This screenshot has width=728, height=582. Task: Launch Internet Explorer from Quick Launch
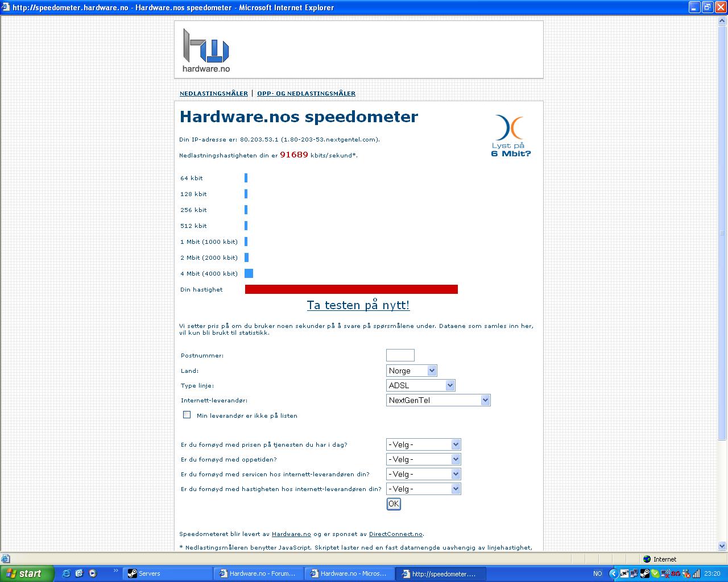click(66, 573)
